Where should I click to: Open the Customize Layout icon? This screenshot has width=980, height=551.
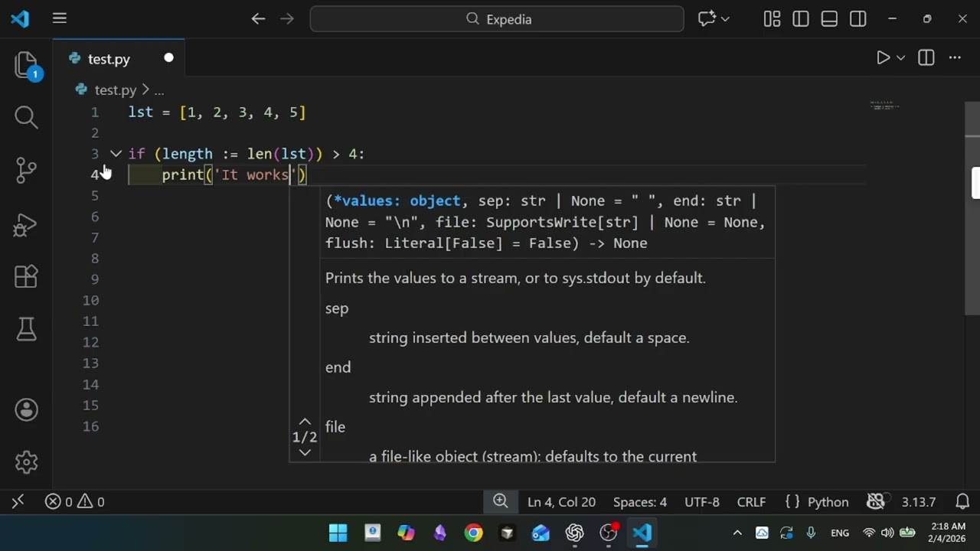[772, 19]
